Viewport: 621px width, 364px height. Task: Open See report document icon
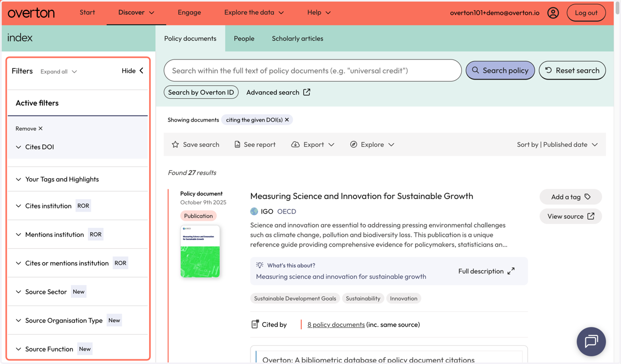[237, 145]
